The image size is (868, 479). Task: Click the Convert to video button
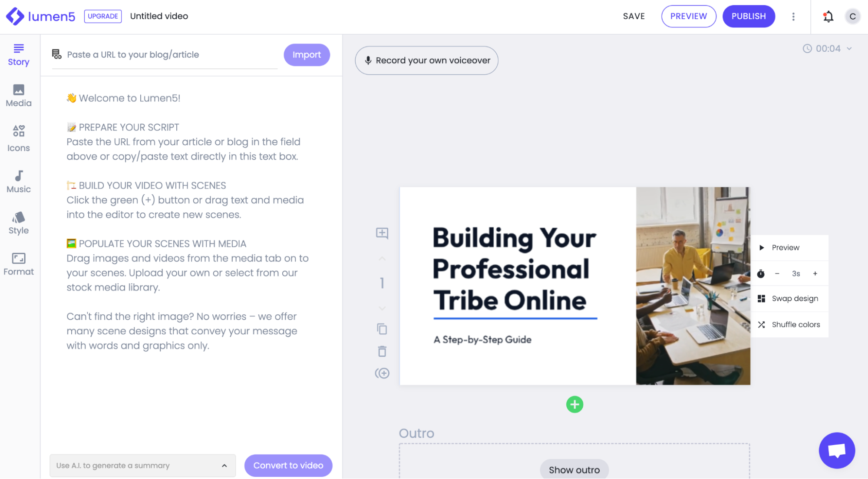tap(288, 466)
